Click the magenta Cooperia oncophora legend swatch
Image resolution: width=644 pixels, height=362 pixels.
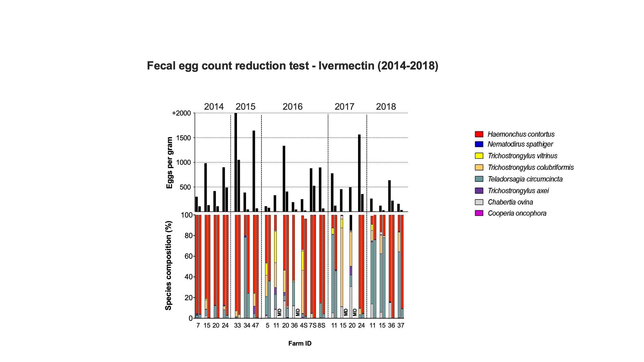pyautogui.click(x=479, y=213)
